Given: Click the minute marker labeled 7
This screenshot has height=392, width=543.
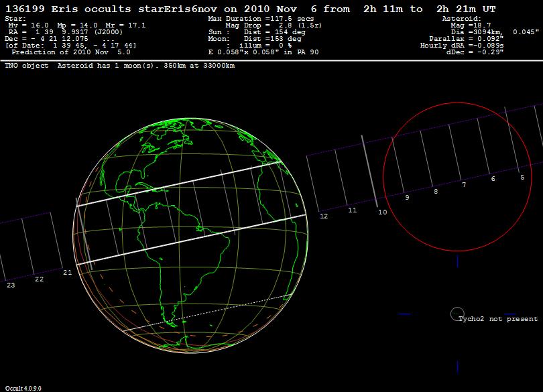Looking at the screenshot, I should 464,185.
